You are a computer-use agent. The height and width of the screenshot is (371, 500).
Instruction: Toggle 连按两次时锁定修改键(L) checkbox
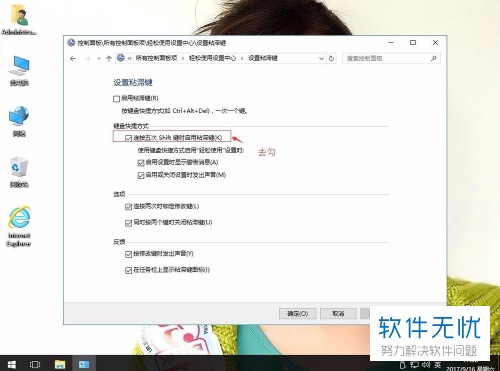(128, 207)
